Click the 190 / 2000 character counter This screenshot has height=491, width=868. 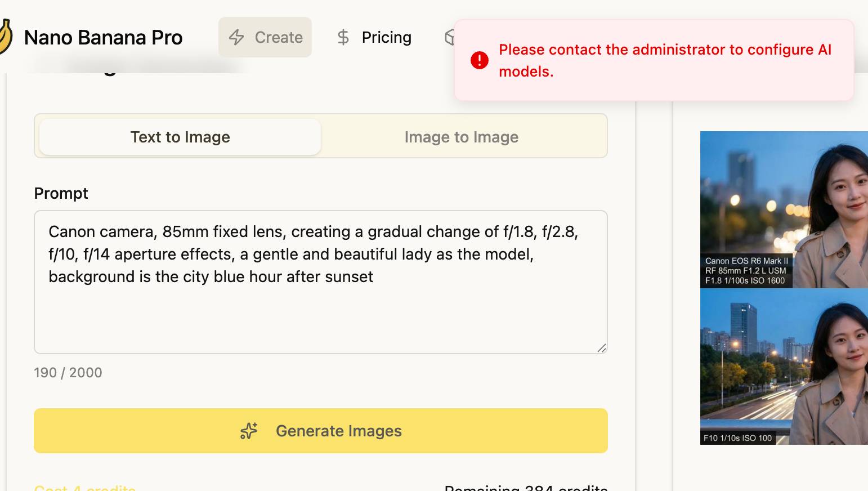68,373
